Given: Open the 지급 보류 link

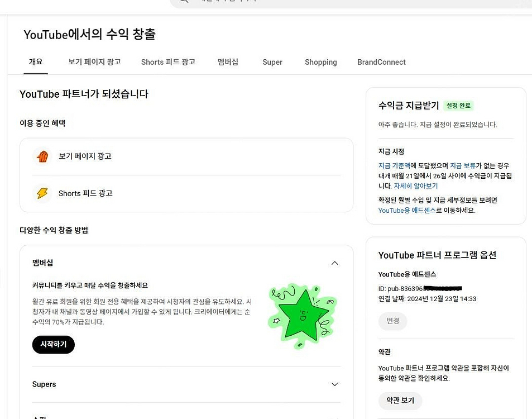Looking at the screenshot, I should coord(463,166).
